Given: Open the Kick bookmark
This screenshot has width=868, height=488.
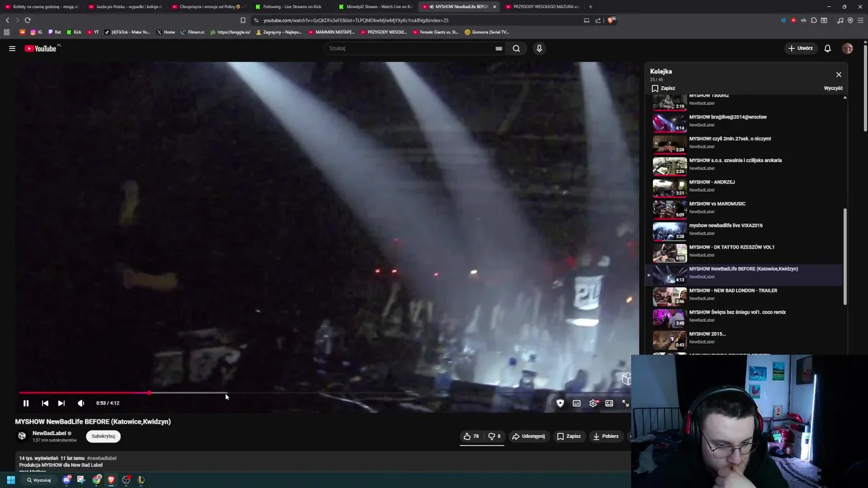Looking at the screenshot, I should click(74, 32).
